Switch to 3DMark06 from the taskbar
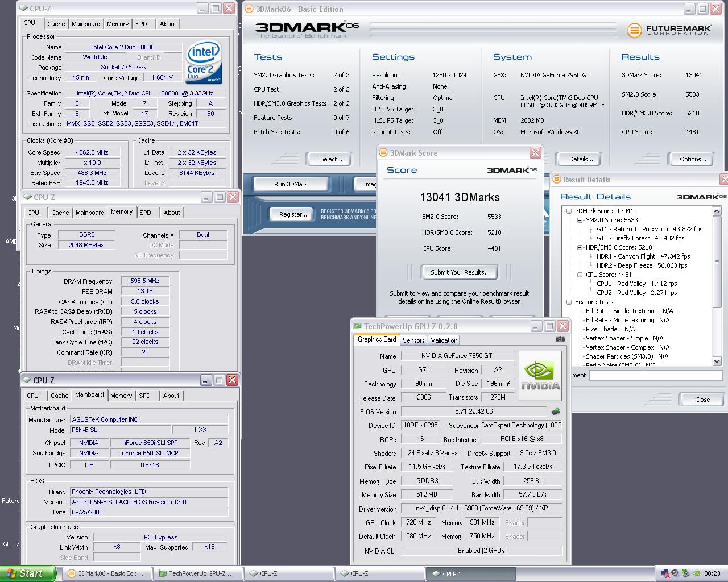The width and height of the screenshot is (728, 582). (106, 574)
